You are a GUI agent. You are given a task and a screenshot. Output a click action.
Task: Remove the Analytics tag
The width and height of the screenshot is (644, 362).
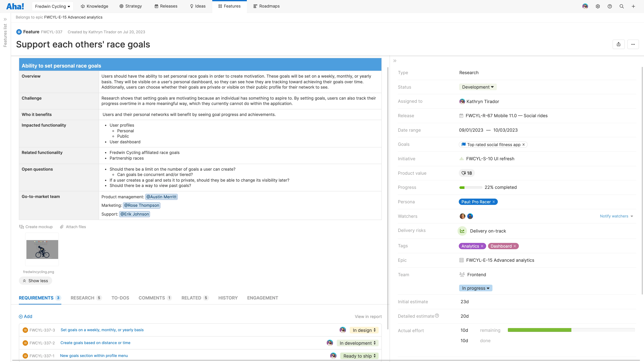(x=482, y=246)
